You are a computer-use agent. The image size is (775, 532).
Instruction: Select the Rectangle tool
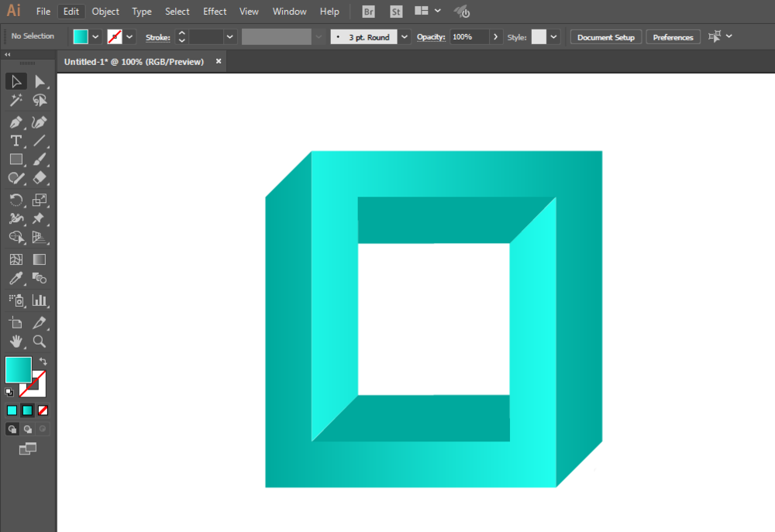[15, 160]
